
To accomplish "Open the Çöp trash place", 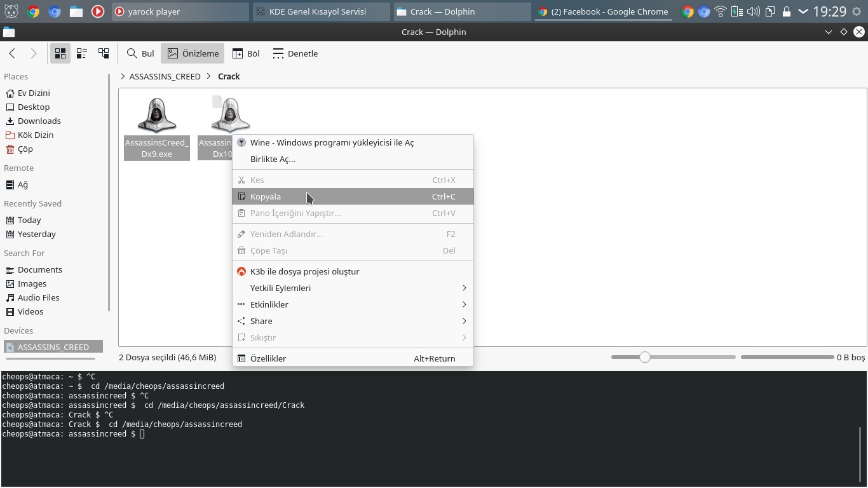I will tap(25, 149).
